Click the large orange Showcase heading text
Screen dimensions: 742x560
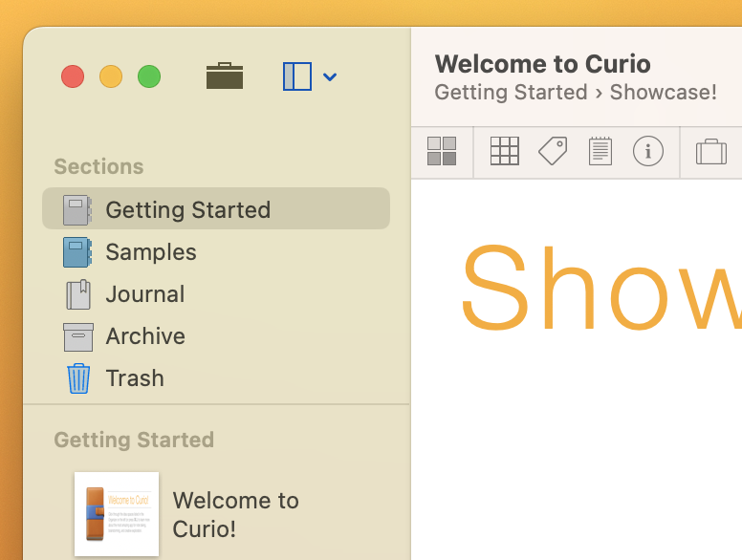click(601, 288)
